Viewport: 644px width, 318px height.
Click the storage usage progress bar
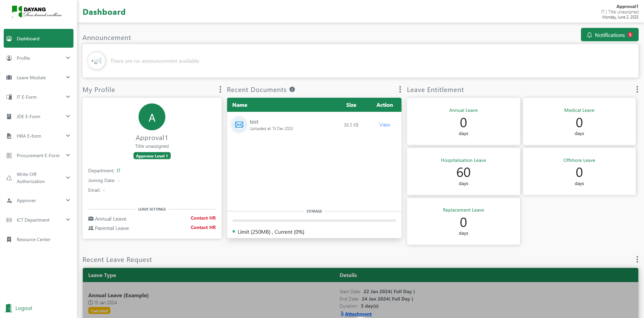click(314, 221)
